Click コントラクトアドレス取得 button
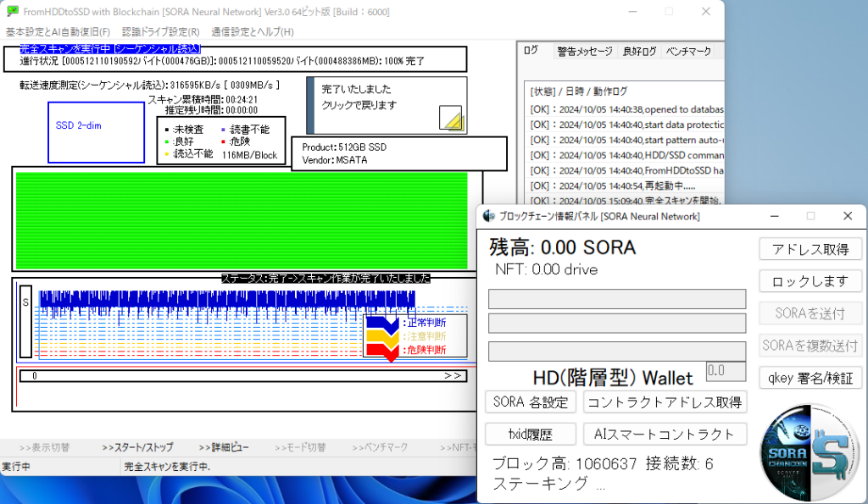 pyautogui.click(x=665, y=402)
